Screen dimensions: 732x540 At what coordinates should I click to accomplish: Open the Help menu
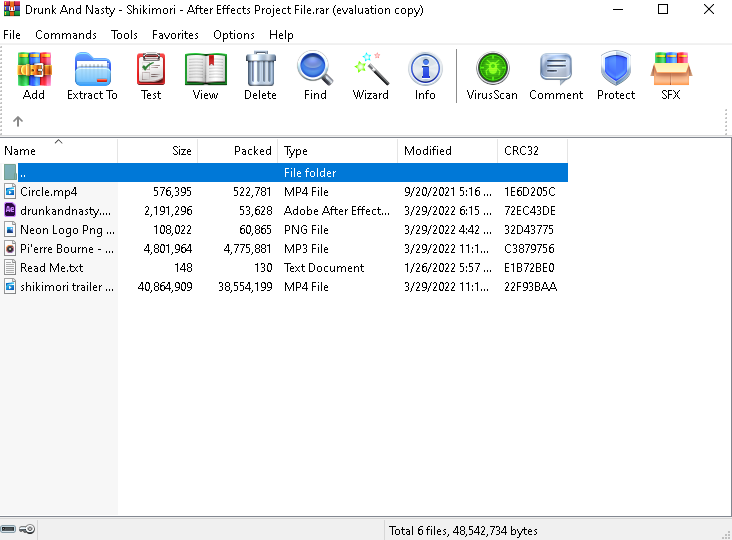[x=281, y=35]
